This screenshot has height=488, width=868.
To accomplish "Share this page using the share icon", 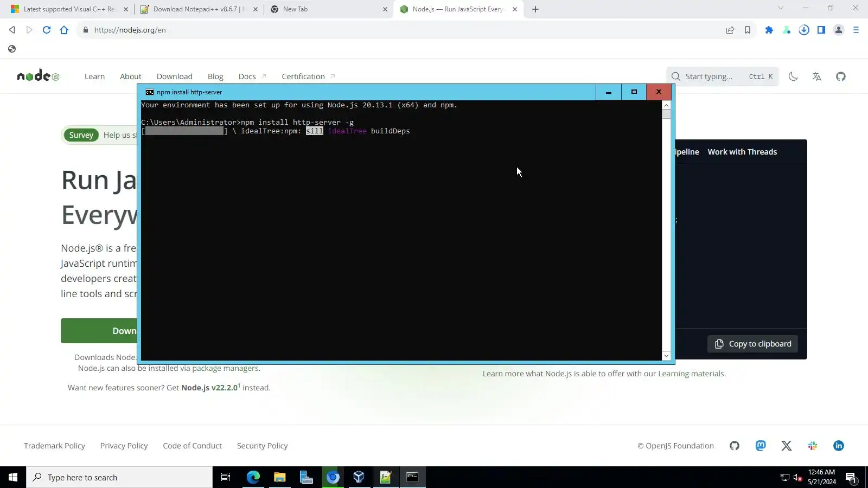I will (x=730, y=30).
